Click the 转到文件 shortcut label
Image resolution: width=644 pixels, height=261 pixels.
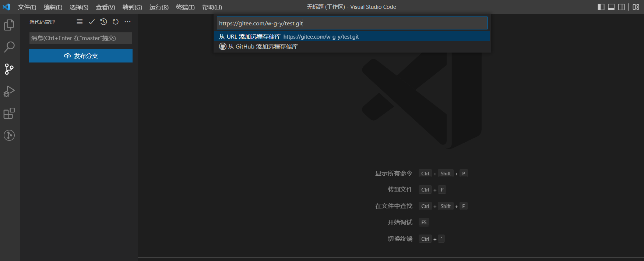(x=400, y=190)
